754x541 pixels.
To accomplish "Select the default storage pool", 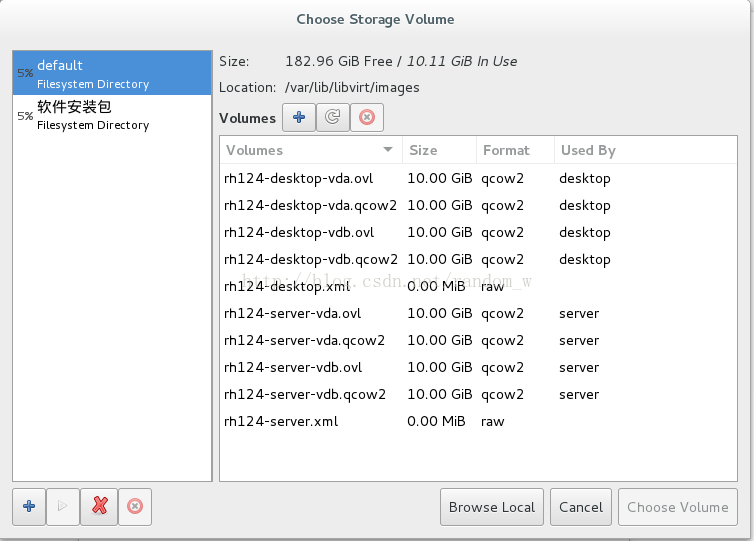I will point(112,73).
